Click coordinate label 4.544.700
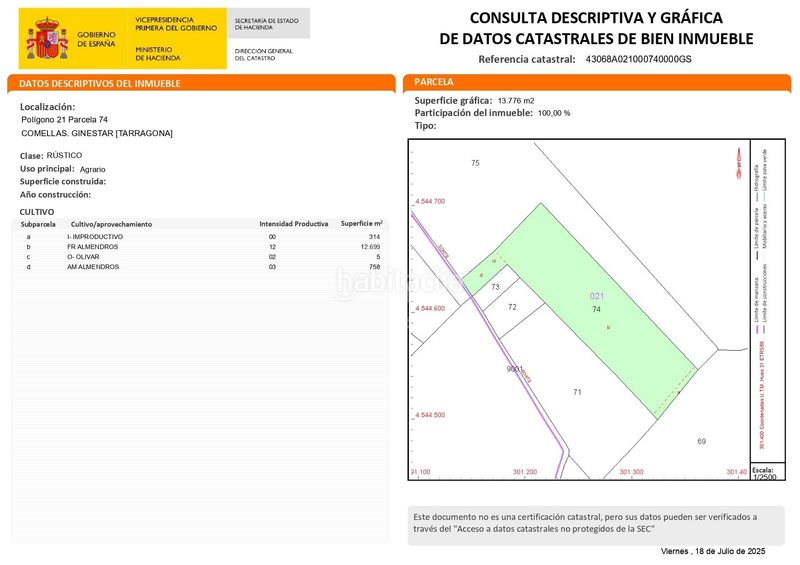Viewport: 800px width, 565px height. pyautogui.click(x=430, y=201)
